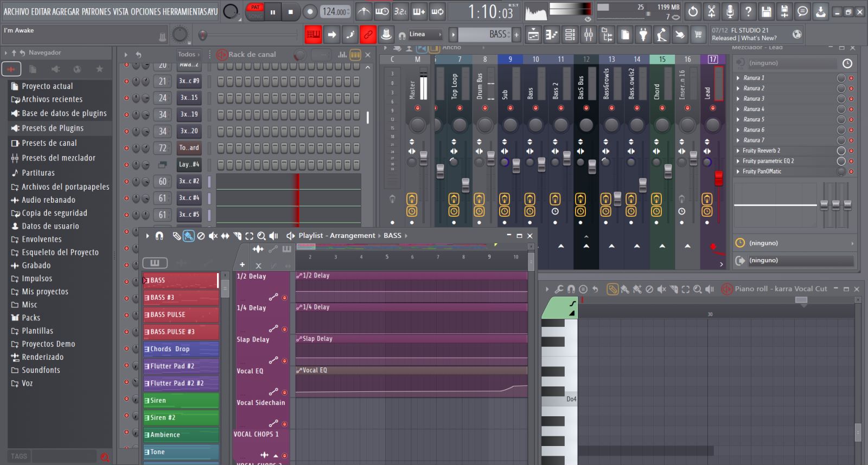This screenshot has height=465, width=868.
Task: Click the Lead track volume fader
Action: point(718,178)
